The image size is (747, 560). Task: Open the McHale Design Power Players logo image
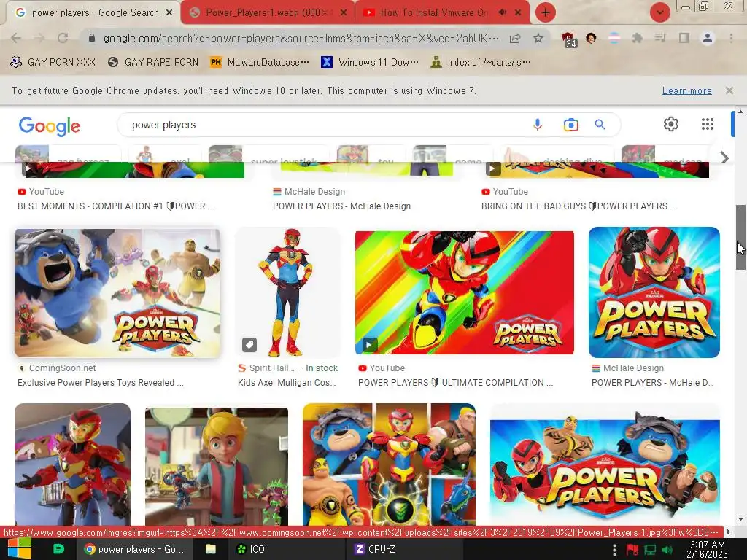pos(654,292)
